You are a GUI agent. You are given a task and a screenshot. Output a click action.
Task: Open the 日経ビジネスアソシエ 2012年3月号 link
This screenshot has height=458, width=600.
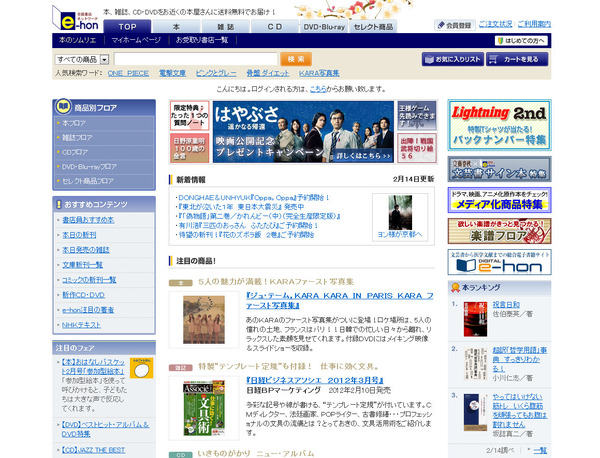click(315, 380)
